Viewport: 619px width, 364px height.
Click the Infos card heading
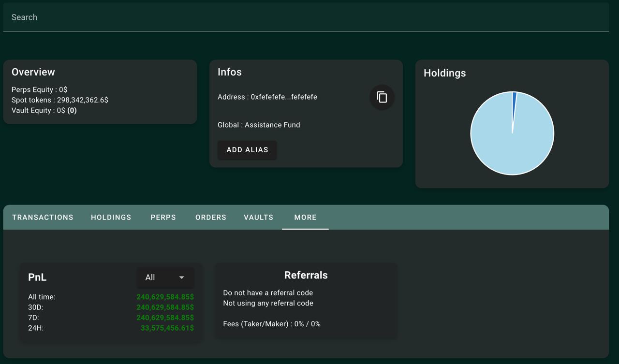(230, 72)
